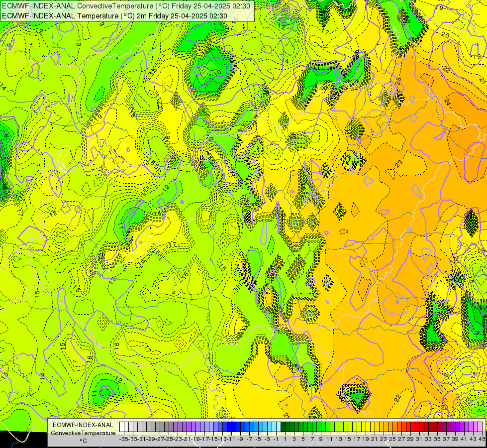The height and width of the screenshot is (448, 487).
Task: Pick the pale cyan swatch above legend value -1
Action: pyautogui.click(x=279, y=427)
